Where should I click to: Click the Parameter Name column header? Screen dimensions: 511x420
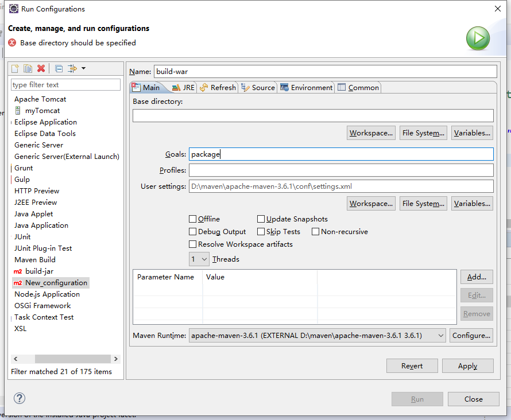click(x=165, y=277)
